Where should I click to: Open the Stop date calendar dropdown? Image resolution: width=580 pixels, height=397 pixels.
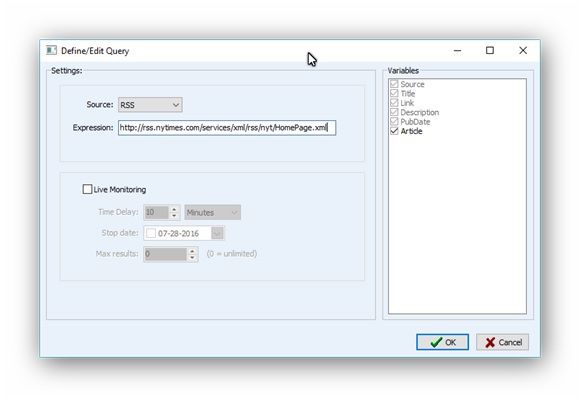217,233
